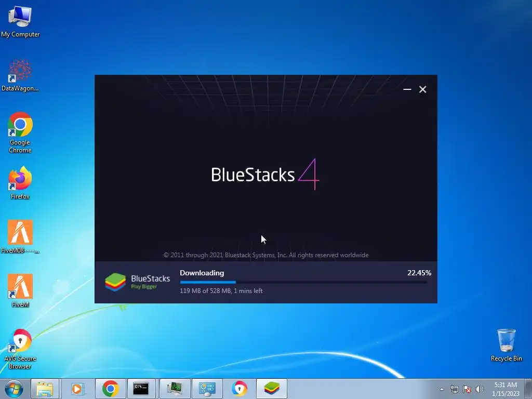This screenshot has height=399, width=532.
Task: Select the Recycle Bin desktop icon
Action: pos(506,345)
